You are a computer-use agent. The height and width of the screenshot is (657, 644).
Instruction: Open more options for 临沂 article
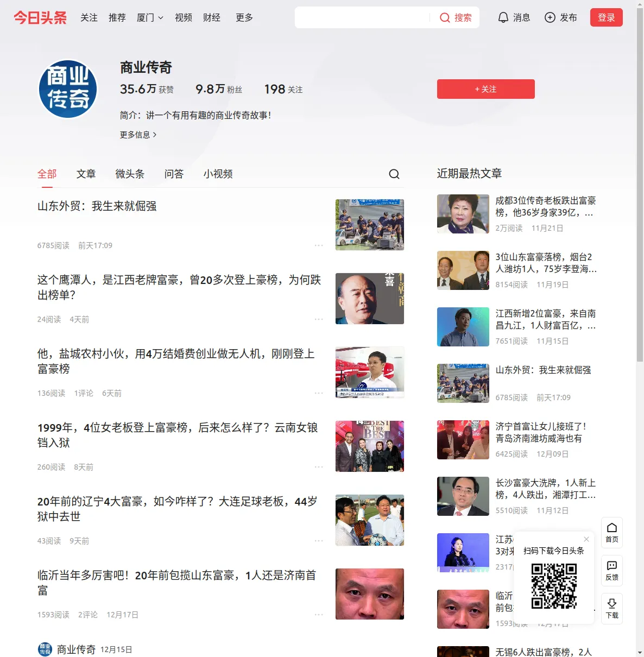[x=319, y=615]
